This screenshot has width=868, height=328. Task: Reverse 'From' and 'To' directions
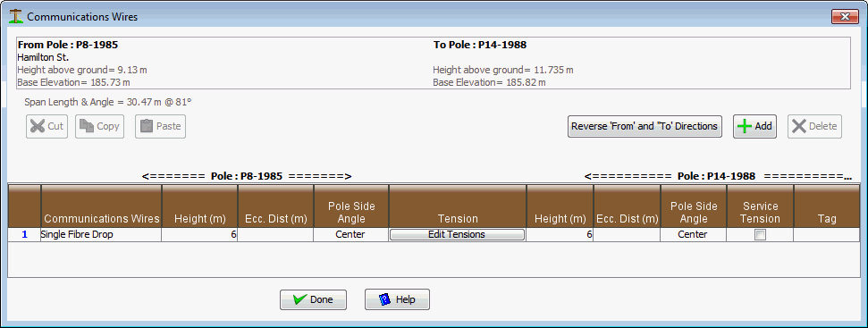[645, 126]
